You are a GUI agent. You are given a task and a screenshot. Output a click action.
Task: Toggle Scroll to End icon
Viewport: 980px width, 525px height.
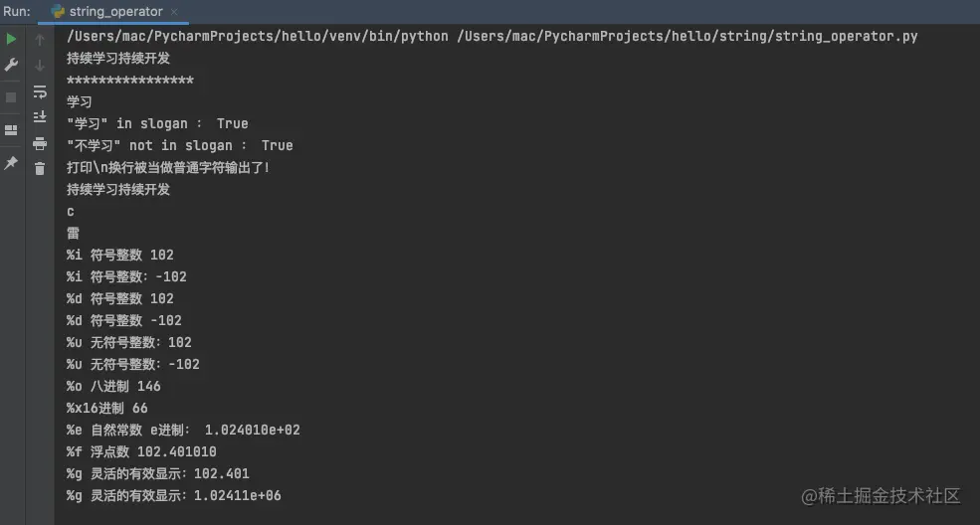point(40,116)
